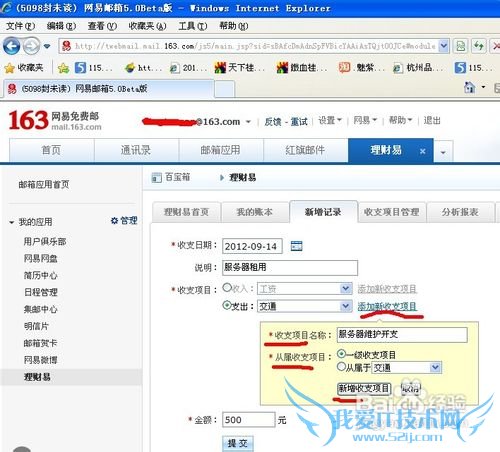Click the green refresh icon
This screenshot has height=452, width=500.
pyautogui.click(x=479, y=46)
